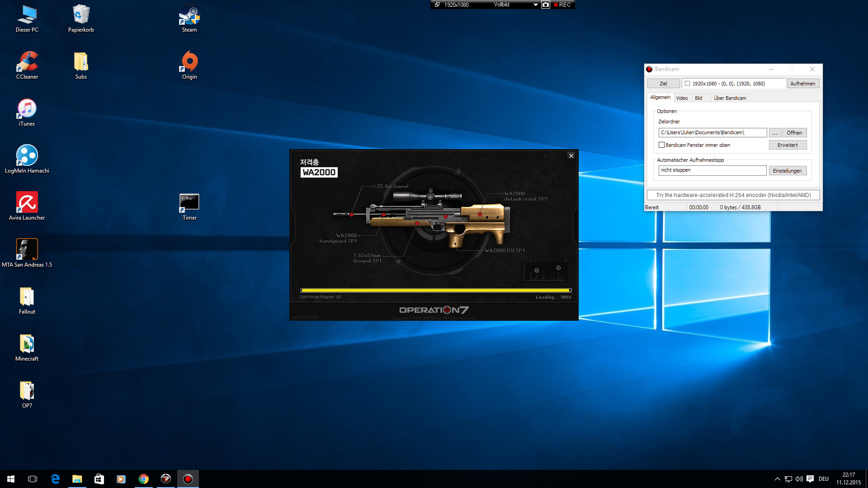Enable Bandicam Fenster immer oben checkbox
The image size is (868, 488).
point(662,145)
